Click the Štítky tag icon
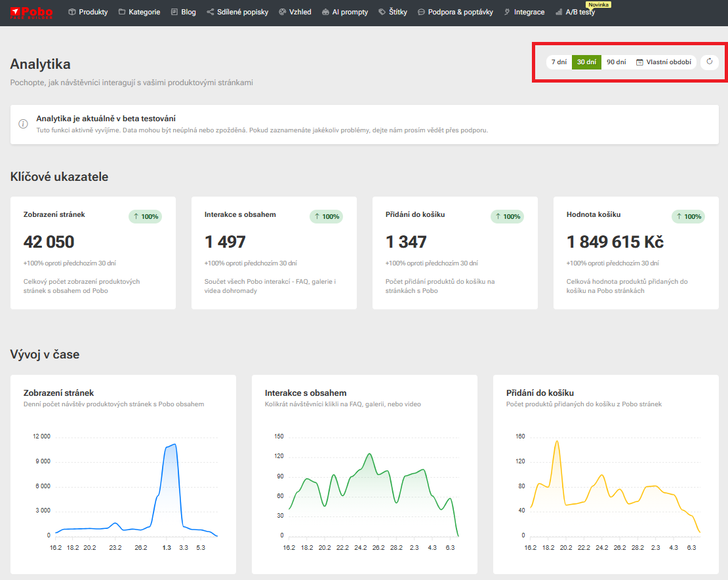 [382, 12]
